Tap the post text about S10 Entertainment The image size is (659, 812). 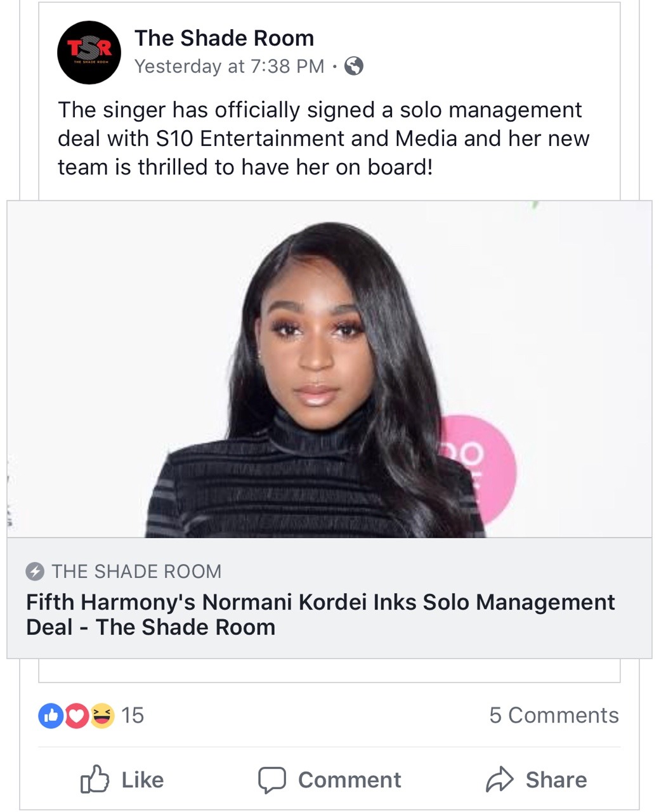point(323,138)
